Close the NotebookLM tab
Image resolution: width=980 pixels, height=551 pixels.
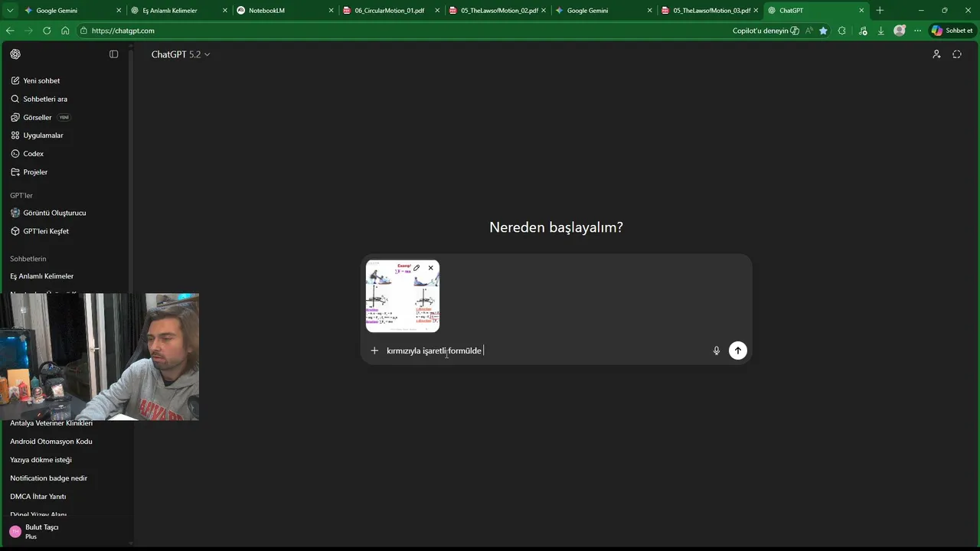(x=331, y=11)
